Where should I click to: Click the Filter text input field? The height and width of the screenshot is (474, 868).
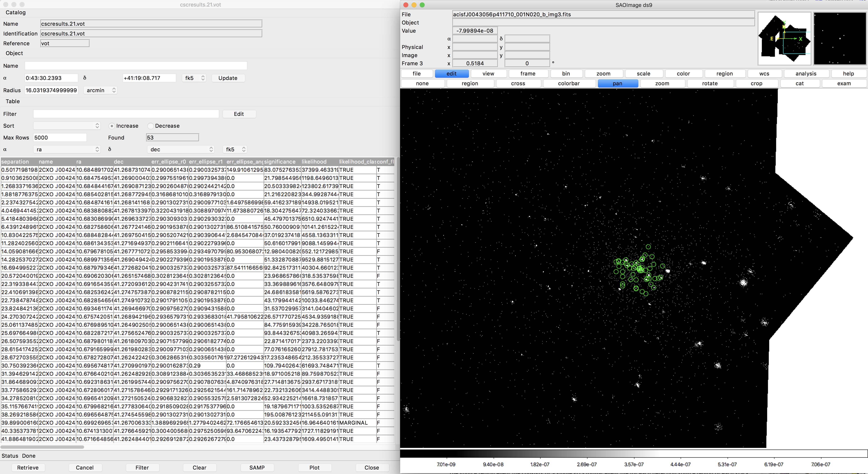pyautogui.click(x=126, y=114)
